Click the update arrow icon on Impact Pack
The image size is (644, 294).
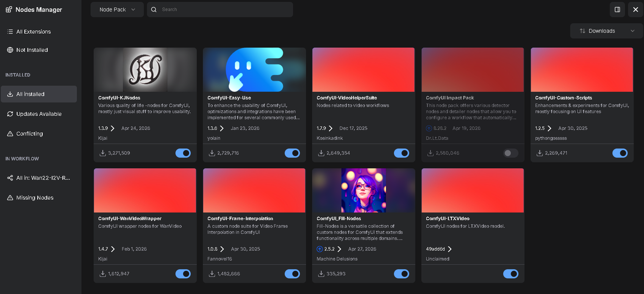click(x=429, y=128)
